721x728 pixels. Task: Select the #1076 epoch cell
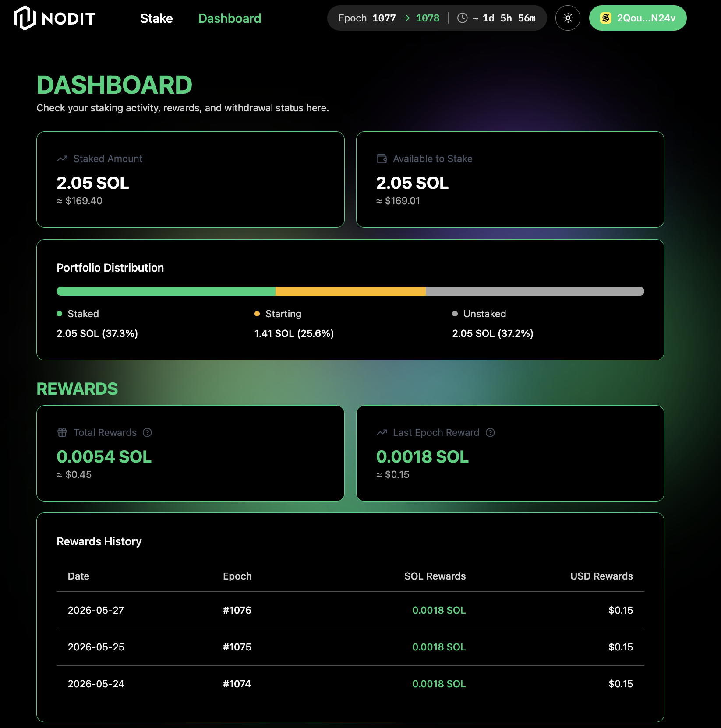click(237, 610)
